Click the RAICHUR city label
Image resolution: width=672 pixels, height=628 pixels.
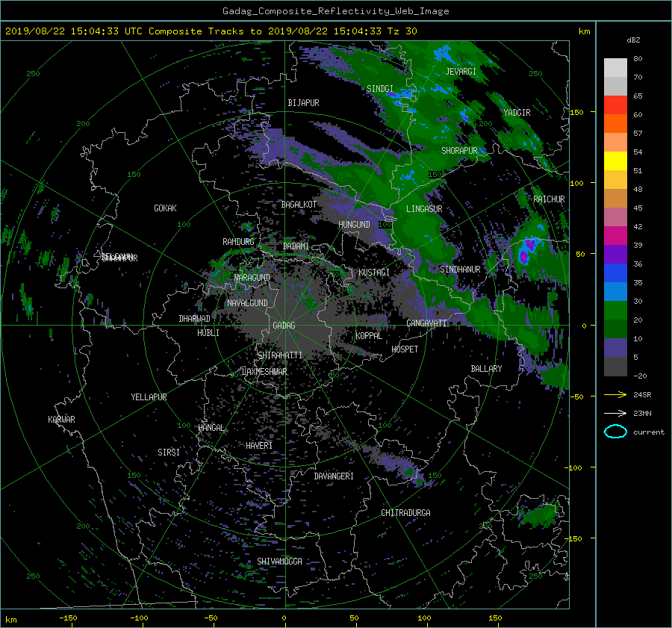[x=549, y=199]
